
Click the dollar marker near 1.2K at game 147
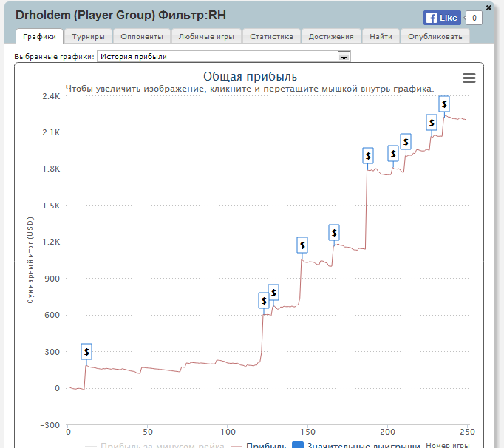(x=302, y=245)
